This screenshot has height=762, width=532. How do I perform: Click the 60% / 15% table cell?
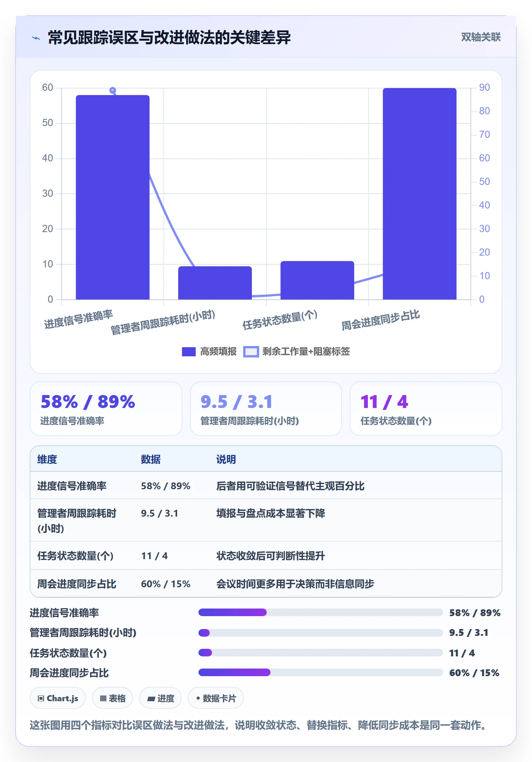click(x=166, y=584)
